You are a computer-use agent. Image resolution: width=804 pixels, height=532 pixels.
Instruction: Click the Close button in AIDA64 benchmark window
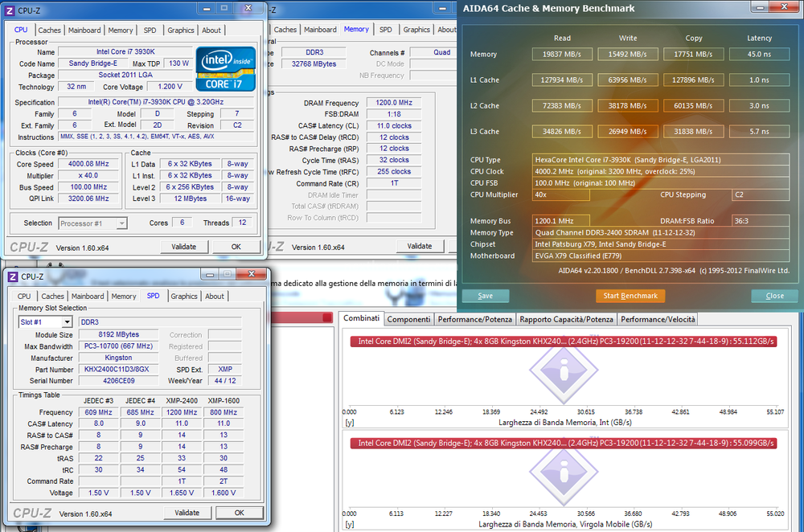coord(775,296)
